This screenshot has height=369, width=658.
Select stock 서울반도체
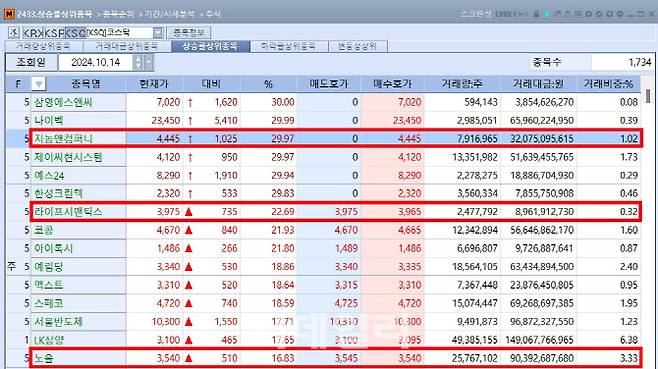tap(59, 322)
